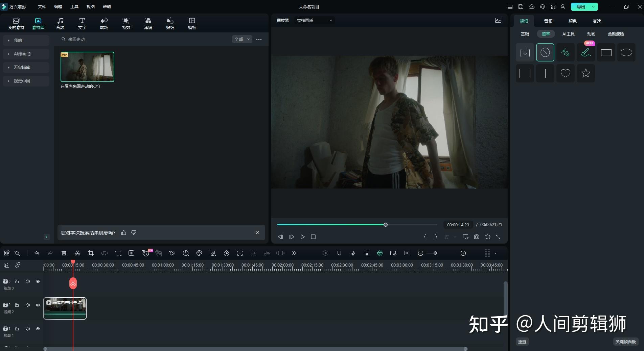The image size is (644, 351).
Task: Open the 全部 filter dropdown
Action: [242, 39]
